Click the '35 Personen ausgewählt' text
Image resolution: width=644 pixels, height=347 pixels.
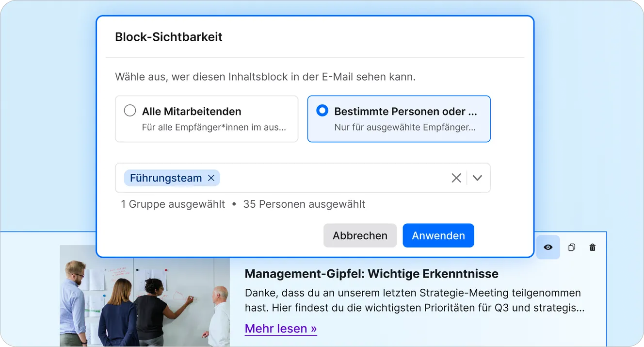pyautogui.click(x=304, y=204)
